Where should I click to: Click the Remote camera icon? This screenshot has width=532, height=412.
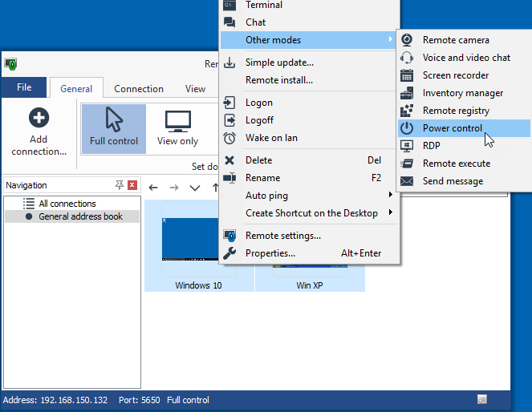[408, 40]
